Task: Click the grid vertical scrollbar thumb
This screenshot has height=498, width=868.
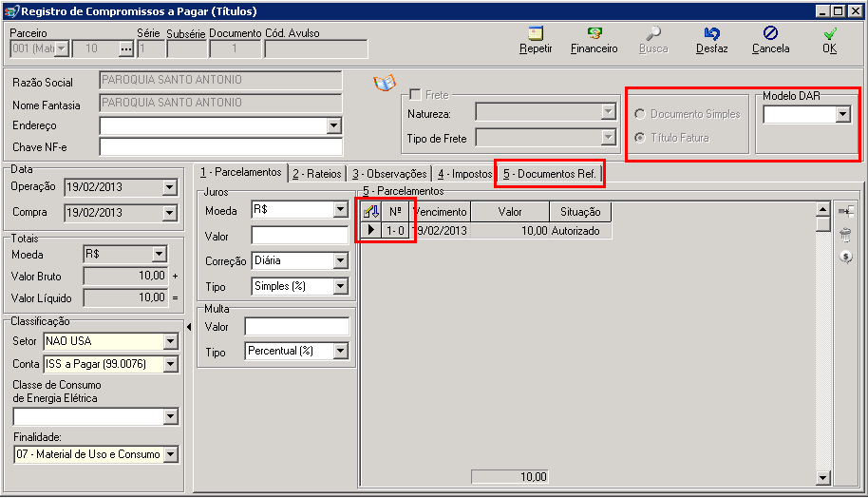Action: point(823,223)
